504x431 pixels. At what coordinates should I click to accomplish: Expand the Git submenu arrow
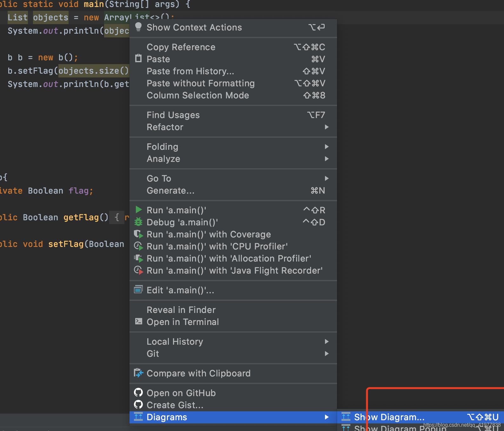[x=327, y=354]
